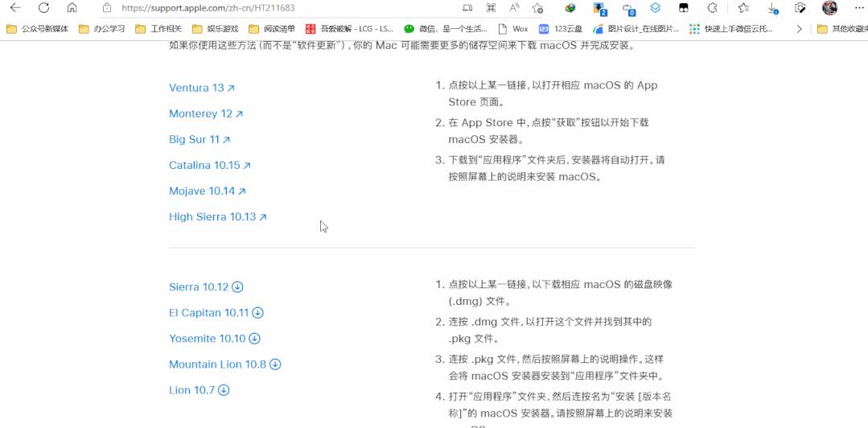Go back to the previous page
Screen dimensions: 868x428
[15, 8]
